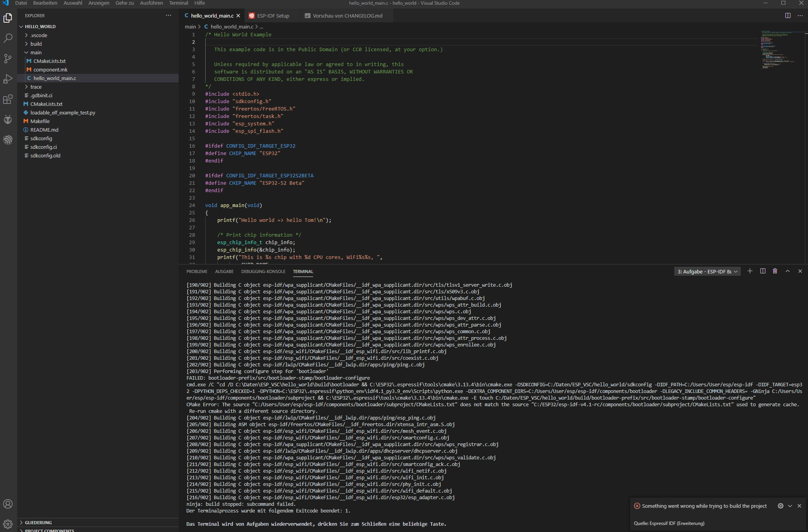Open the Search view in activity bar
This screenshot has width=808, height=532.
coord(8,38)
